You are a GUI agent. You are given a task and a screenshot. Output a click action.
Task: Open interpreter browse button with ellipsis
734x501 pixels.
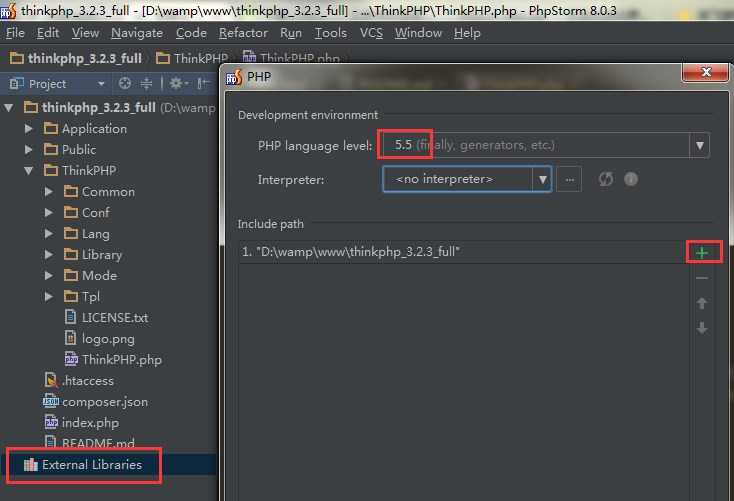[x=569, y=179]
